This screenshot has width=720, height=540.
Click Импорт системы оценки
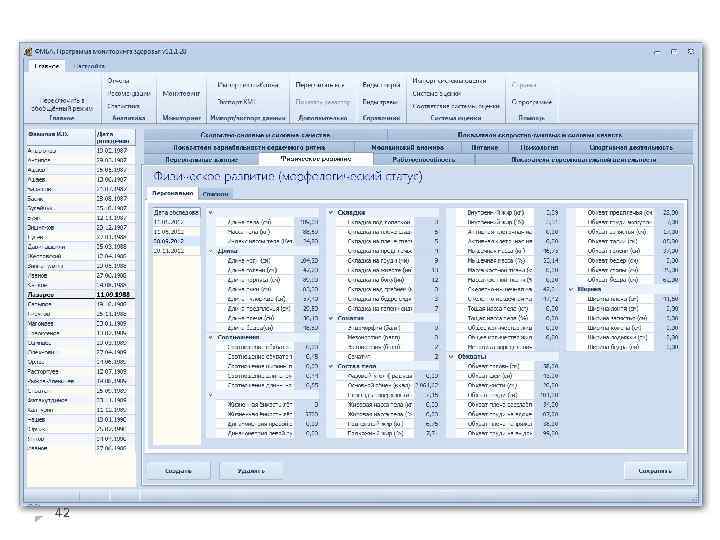(x=449, y=81)
